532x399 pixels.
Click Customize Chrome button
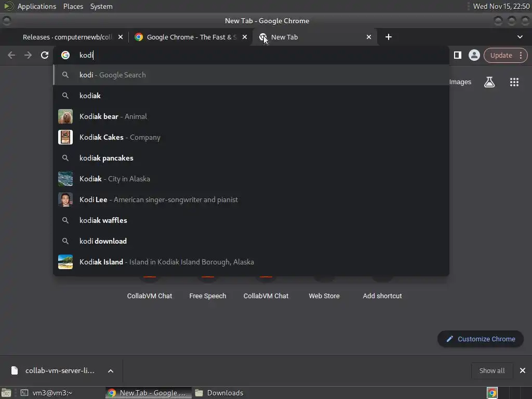(x=480, y=339)
